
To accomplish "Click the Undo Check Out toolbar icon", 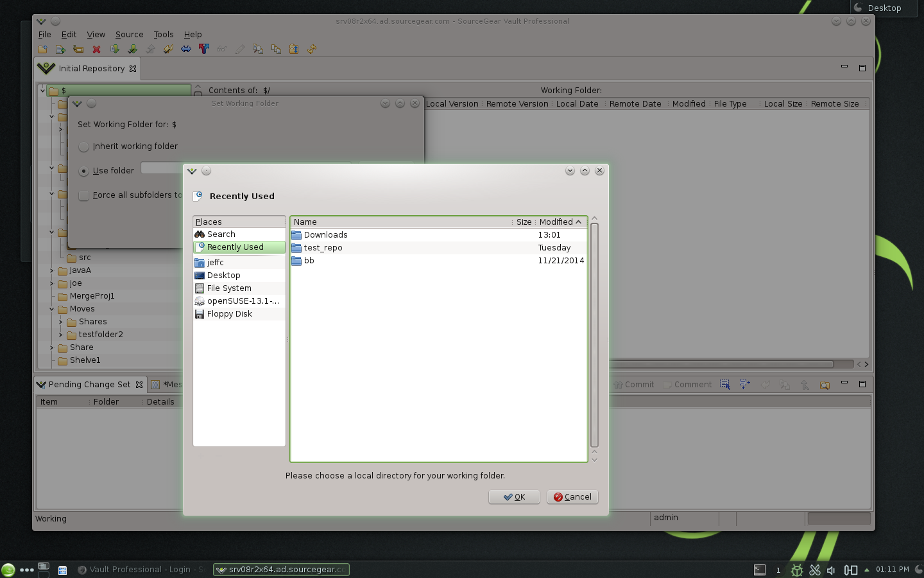I will [168, 49].
